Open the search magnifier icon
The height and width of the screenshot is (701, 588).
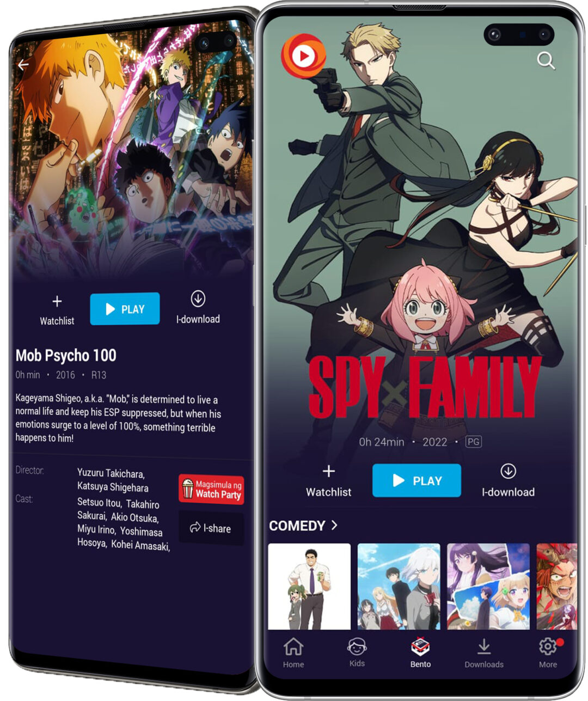[x=546, y=60]
